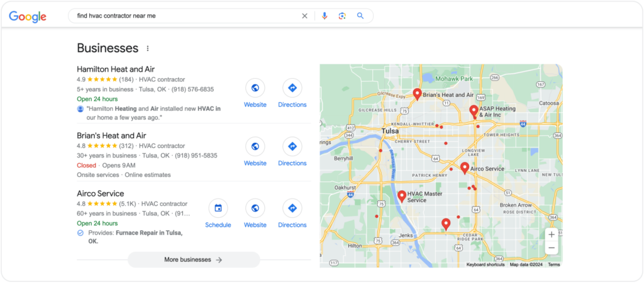
Task: Zoom out on the map
Action: pos(552,248)
